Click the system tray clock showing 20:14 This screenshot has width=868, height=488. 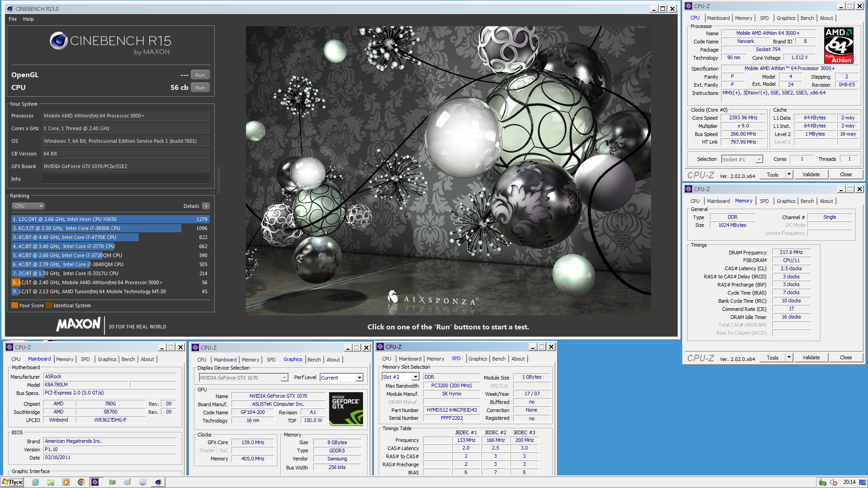coord(849,482)
